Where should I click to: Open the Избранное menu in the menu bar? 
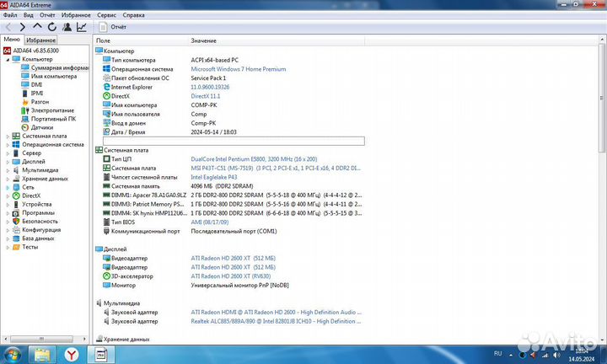click(x=76, y=15)
